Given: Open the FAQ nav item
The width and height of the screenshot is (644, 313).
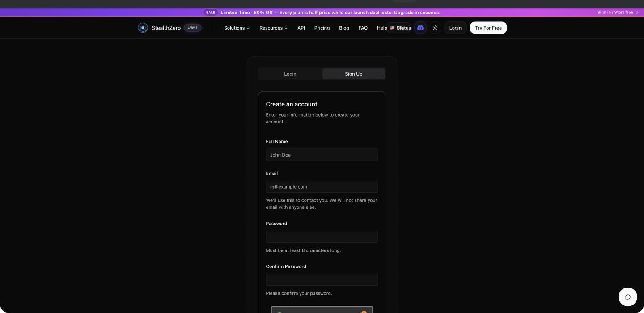Looking at the screenshot, I should (363, 28).
